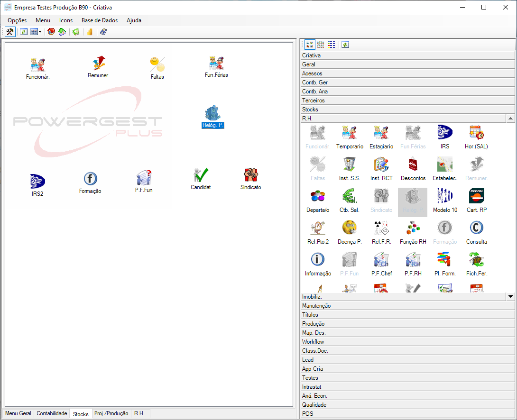Click the Qualidade category header

tap(407, 405)
